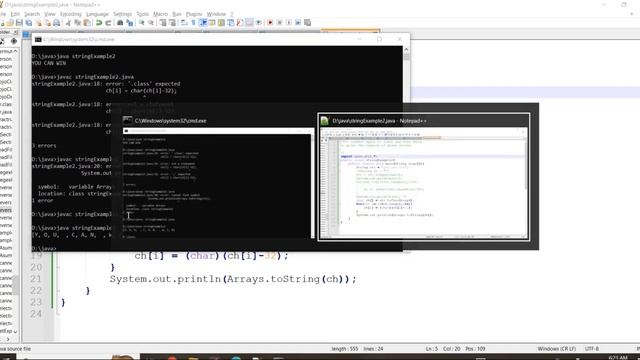Cut selection using the scissors icon
This screenshot has width=640, height=360.
coord(68,23)
